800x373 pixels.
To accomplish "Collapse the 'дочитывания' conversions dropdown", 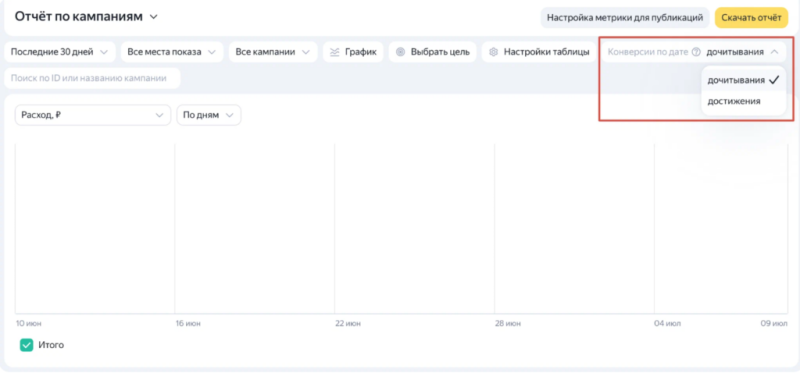I will 742,52.
